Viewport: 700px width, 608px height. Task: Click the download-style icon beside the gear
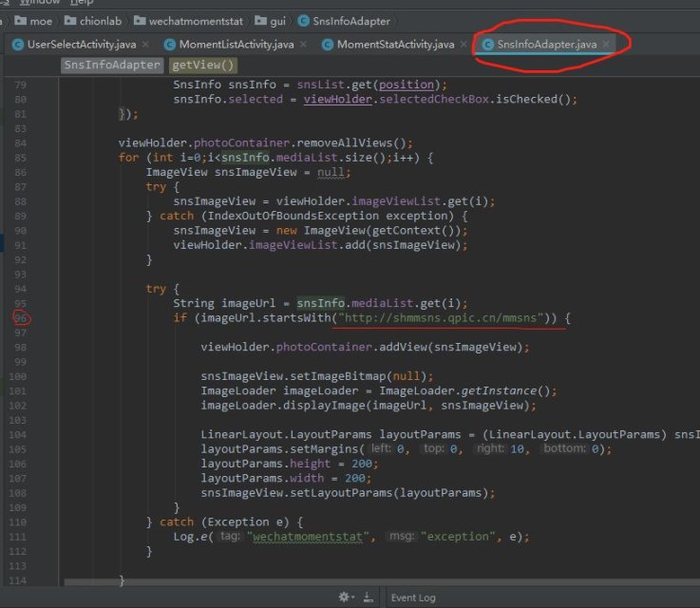pos(366,598)
